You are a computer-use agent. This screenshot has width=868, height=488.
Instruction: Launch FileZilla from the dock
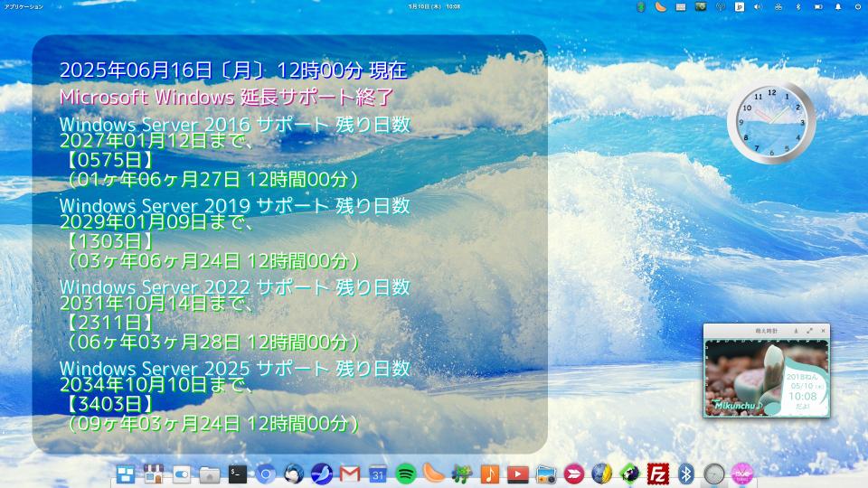(x=657, y=474)
